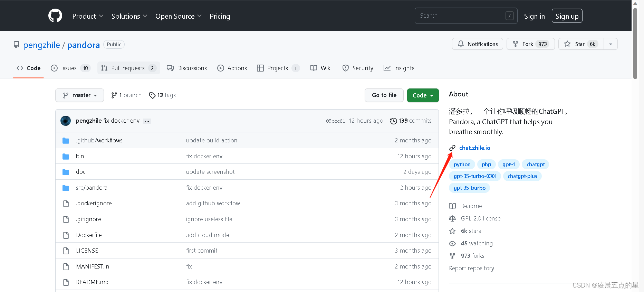The image size is (644, 292).
Task: Expand commit message ellipsis button
Action: pos(147,121)
